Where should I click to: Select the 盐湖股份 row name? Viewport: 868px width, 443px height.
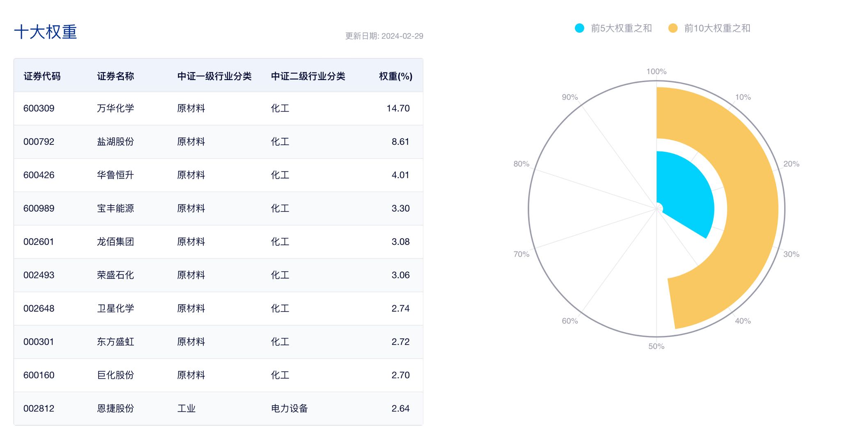click(115, 142)
